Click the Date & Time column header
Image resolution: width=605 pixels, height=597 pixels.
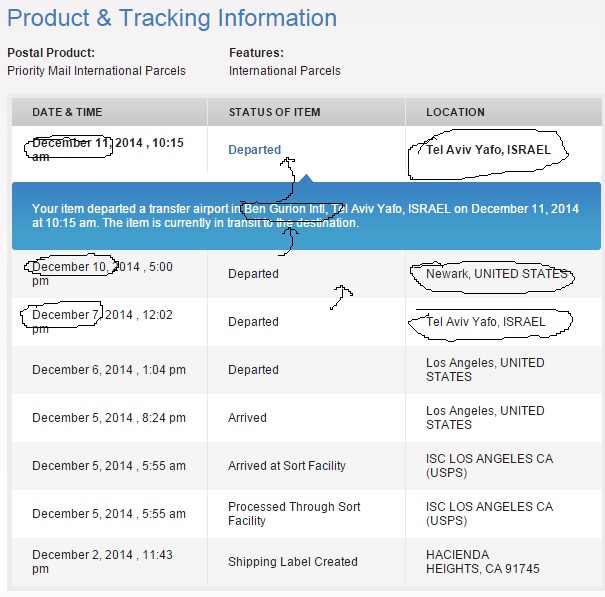(x=67, y=112)
